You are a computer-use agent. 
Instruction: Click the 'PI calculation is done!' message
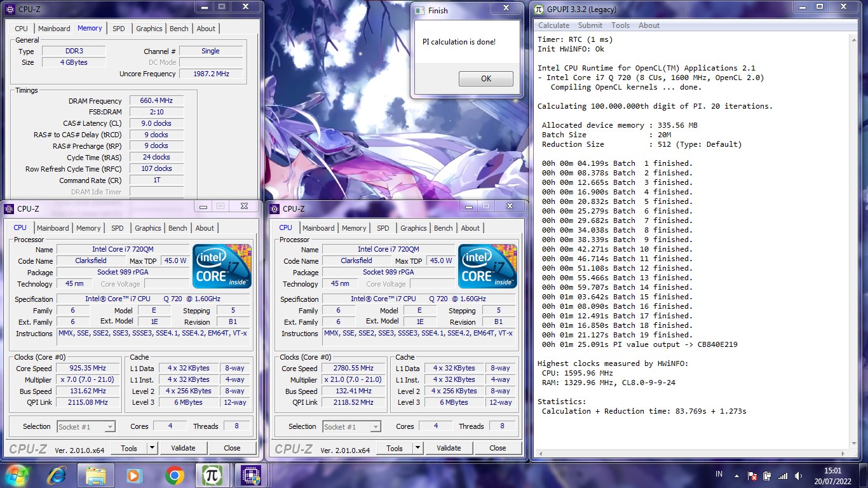(x=459, y=42)
